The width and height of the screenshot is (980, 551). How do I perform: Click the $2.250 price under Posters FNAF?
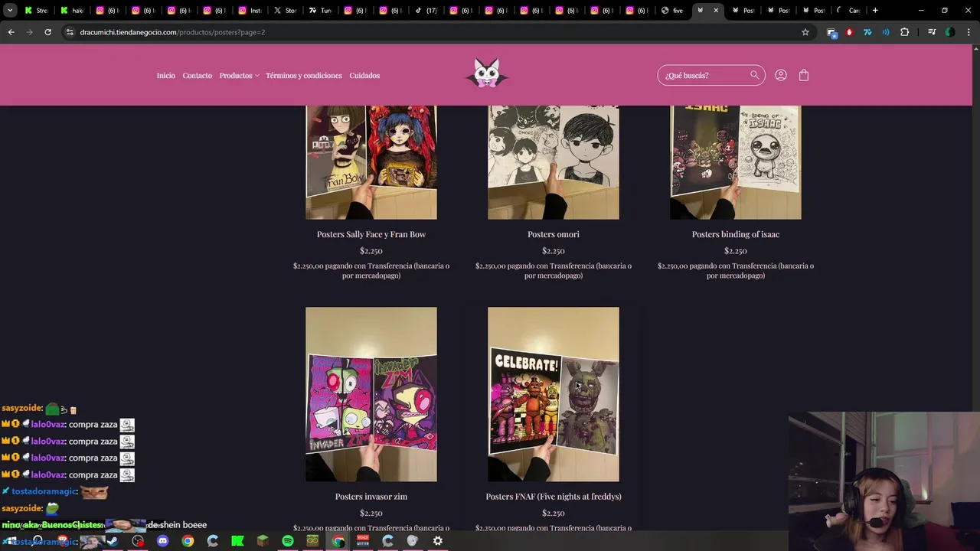point(554,514)
